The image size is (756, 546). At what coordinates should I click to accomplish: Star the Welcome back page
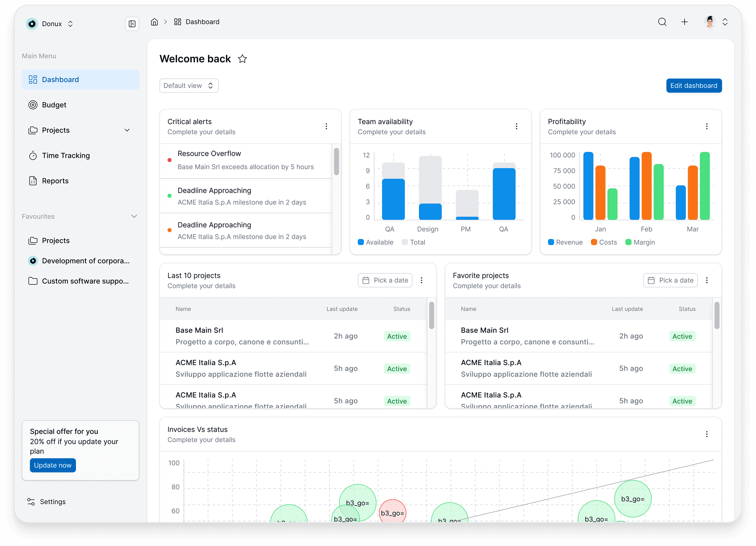(x=242, y=59)
